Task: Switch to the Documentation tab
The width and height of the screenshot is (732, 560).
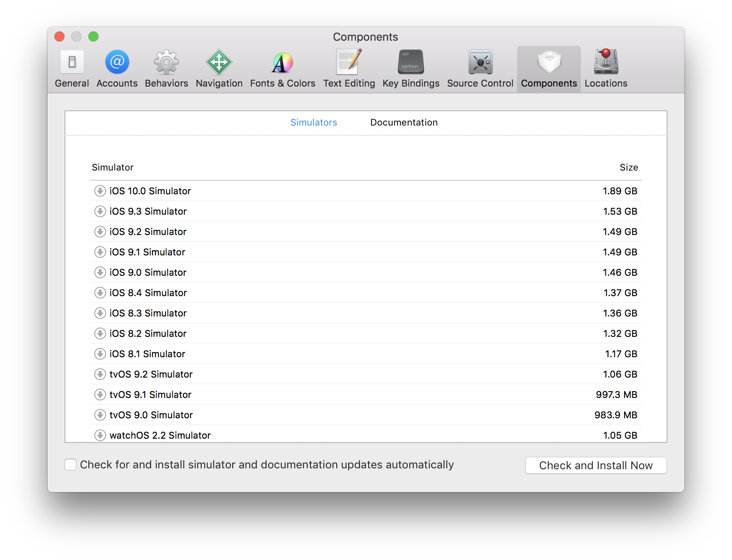Action: pos(403,122)
